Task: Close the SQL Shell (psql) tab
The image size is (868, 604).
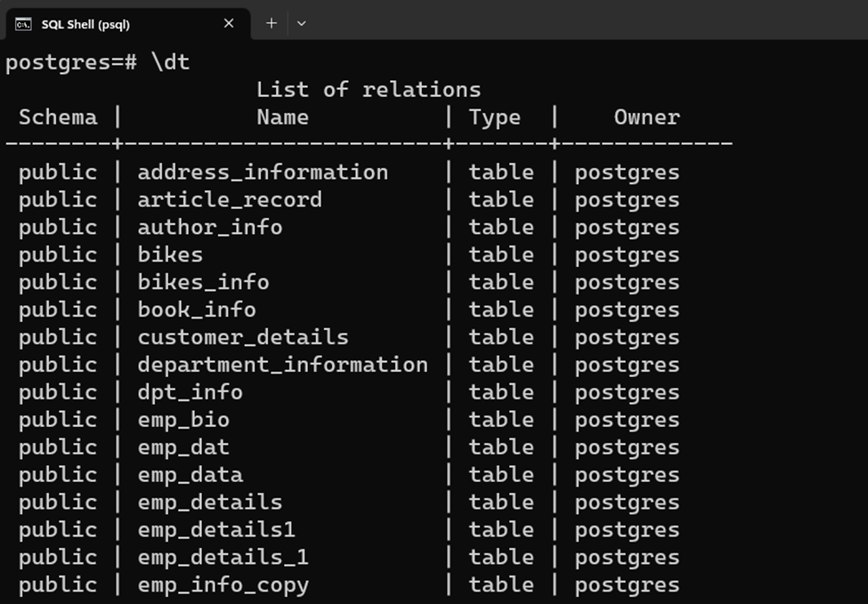Action: [x=227, y=24]
